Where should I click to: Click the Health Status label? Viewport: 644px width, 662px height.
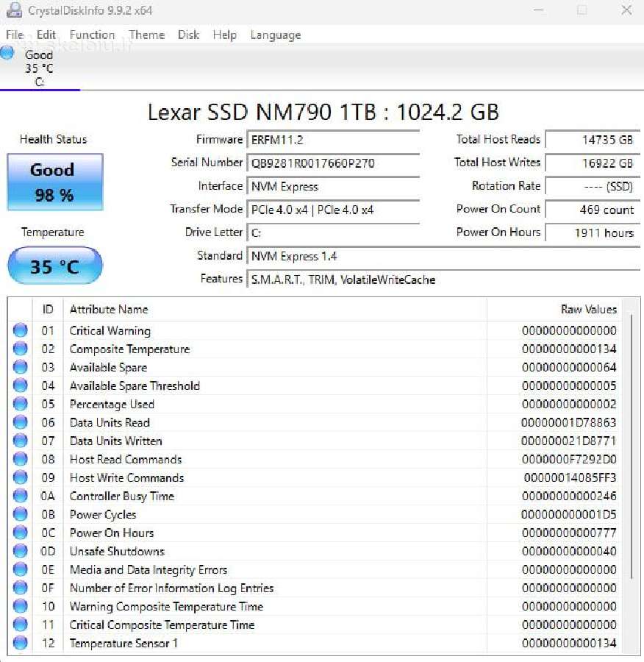point(53,139)
